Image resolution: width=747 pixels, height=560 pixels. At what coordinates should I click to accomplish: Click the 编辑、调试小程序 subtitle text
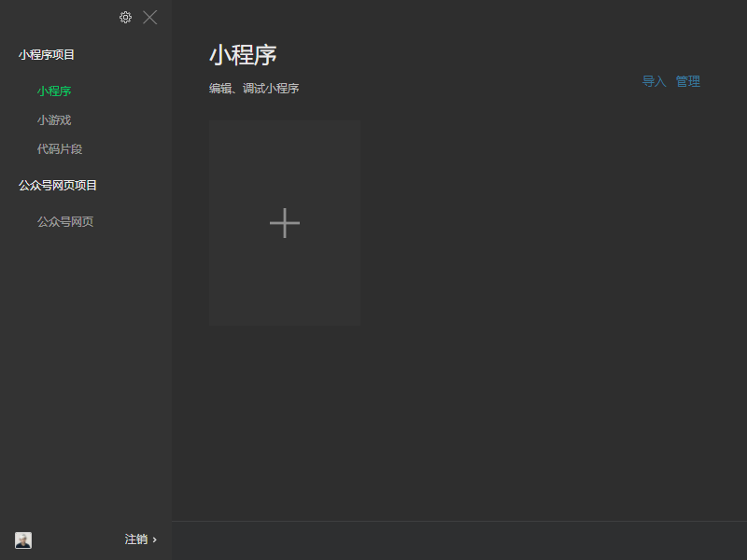(x=254, y=88)
